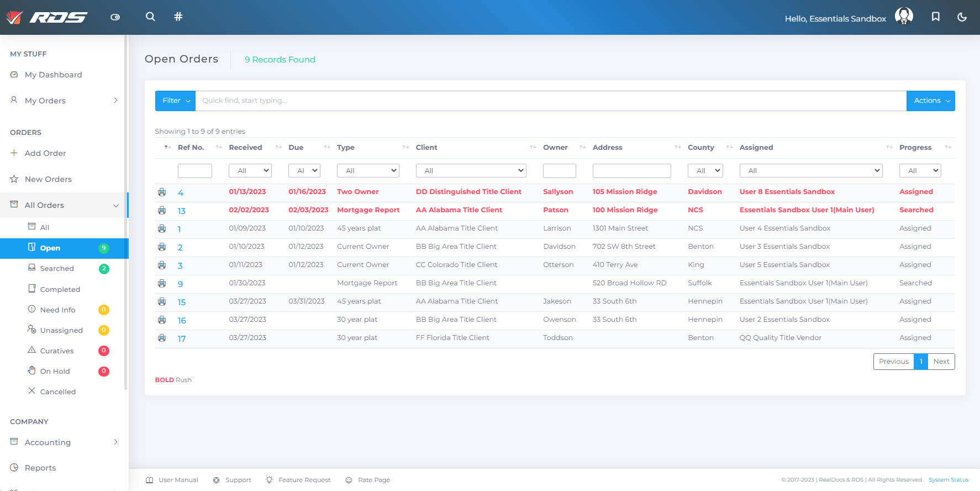Open the Actions dropdown button

pos(931,101)
